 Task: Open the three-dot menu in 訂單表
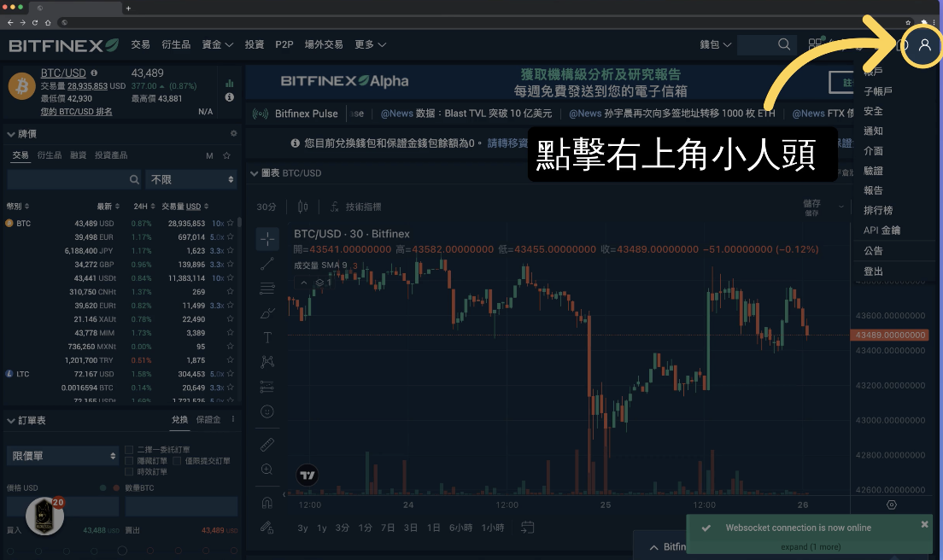point(232,419)
